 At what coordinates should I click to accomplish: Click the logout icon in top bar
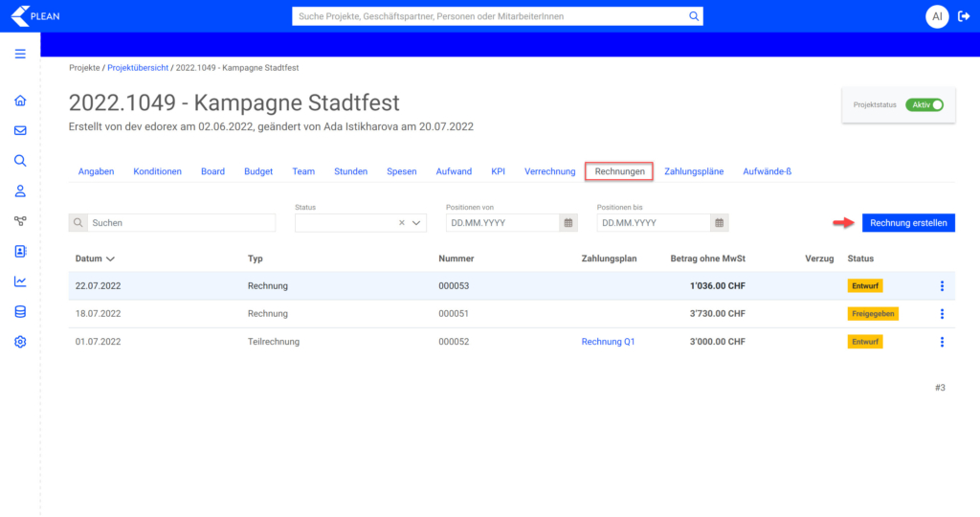pyautogui.click(x=963, y=16)
